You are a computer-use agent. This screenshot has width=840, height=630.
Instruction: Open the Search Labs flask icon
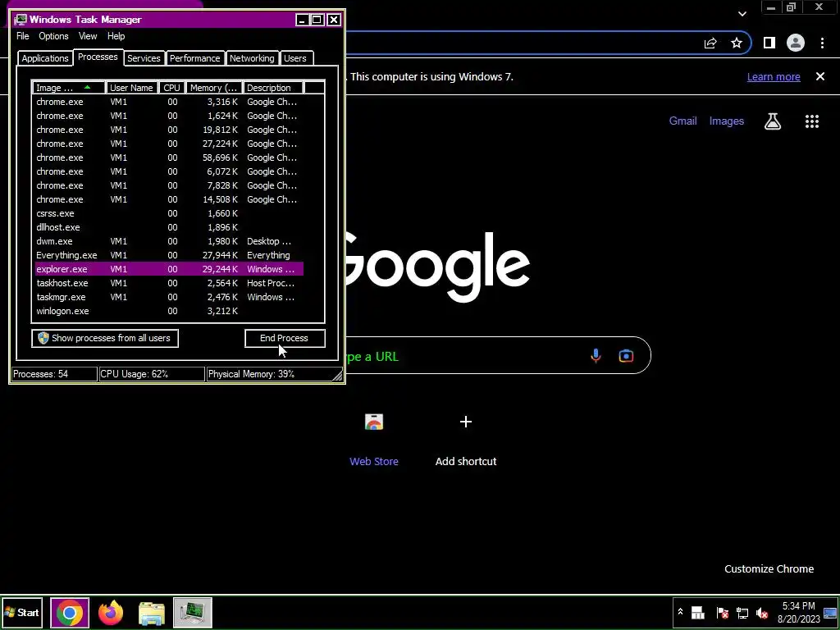click(773, 121)
